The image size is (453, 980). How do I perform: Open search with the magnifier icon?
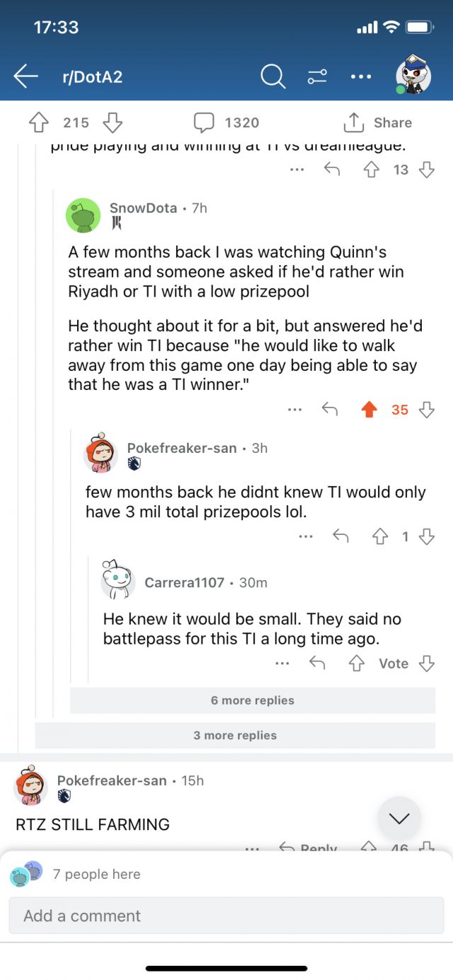(x=273, y=76)
